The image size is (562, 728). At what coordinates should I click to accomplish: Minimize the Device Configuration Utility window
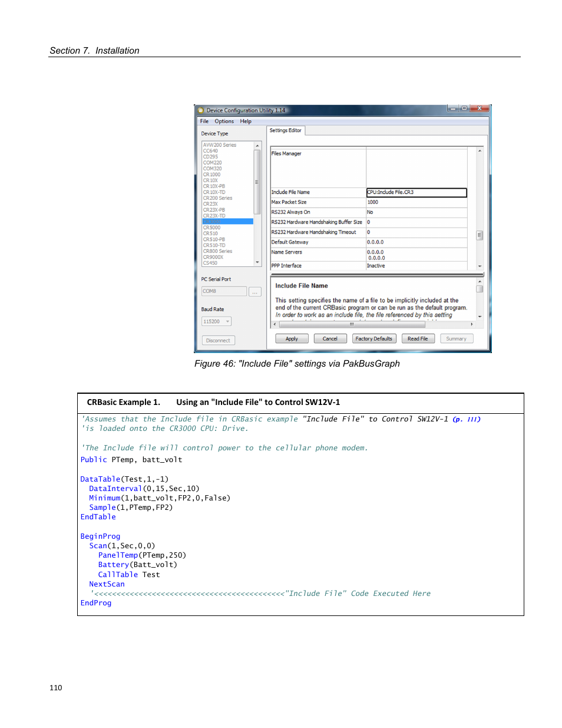[x=452, y=108]
